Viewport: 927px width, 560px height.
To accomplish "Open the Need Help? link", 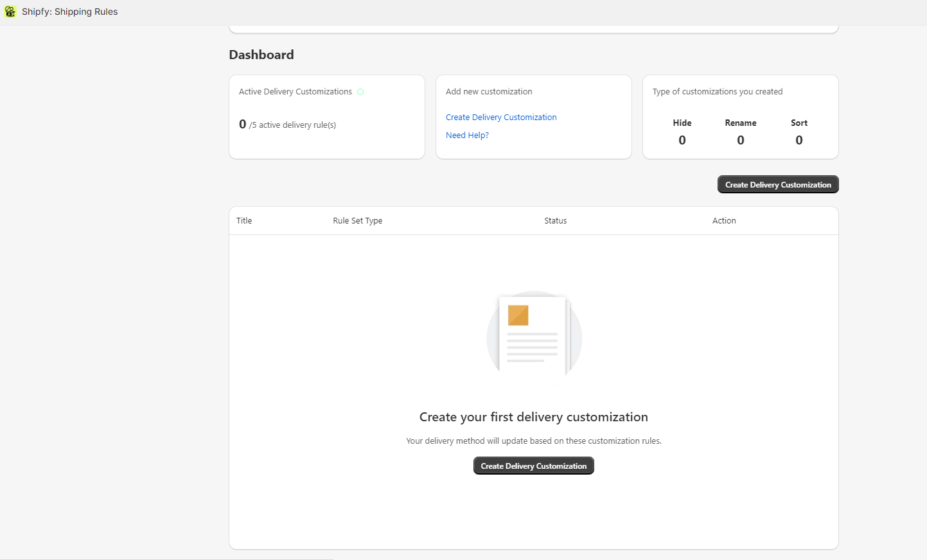I will (467, 135).
